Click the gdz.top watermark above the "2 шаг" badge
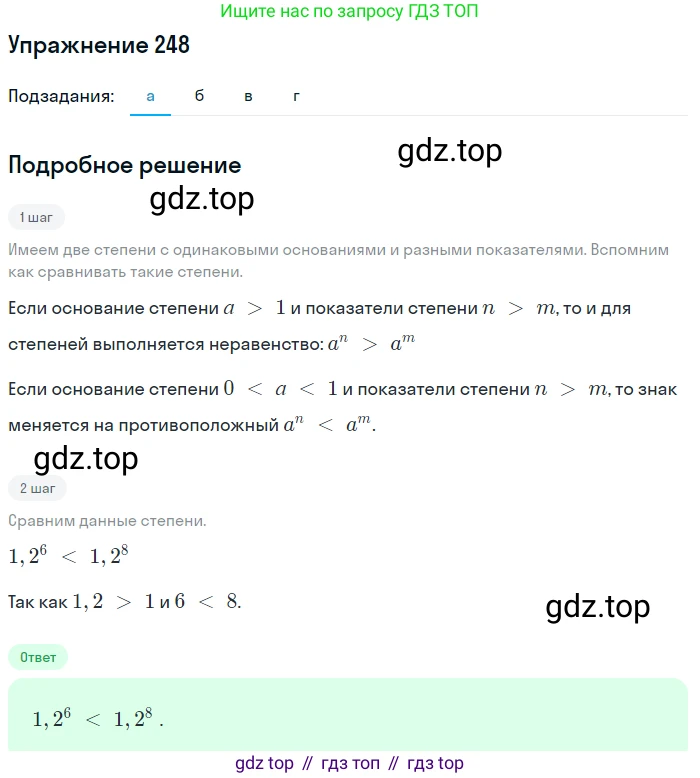 pos(86,459)
